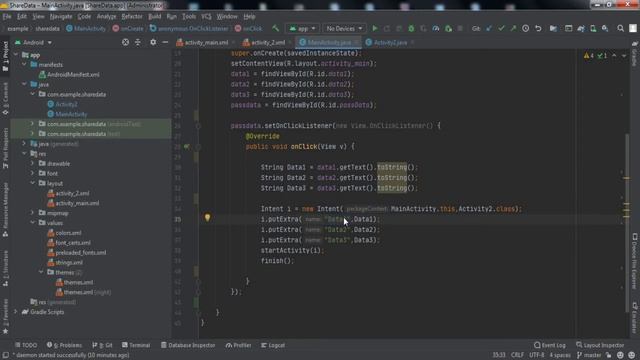
Task: Open the Resource Manager side tab
Action: click(5, 209)
